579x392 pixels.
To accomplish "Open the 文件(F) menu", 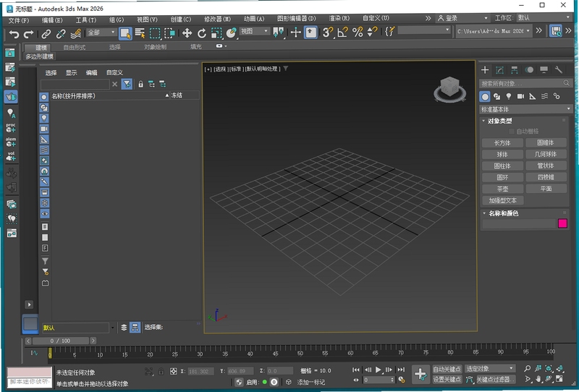I will pyautogui.click(x=19, y=20).
